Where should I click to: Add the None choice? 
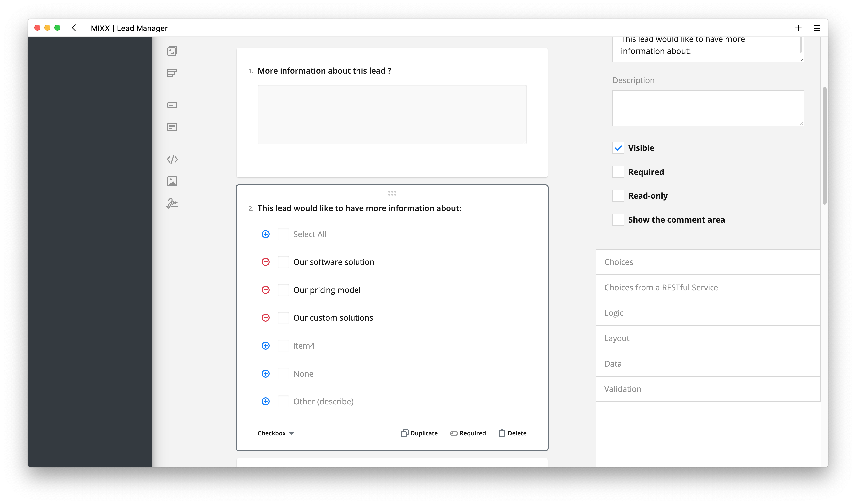point(266,373)
